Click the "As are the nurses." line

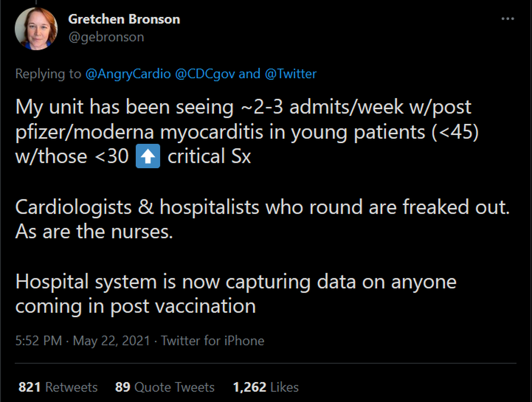(x=94, y=232)
